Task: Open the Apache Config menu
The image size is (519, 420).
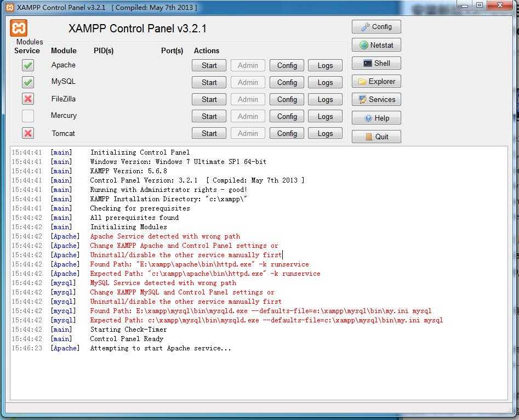Action: pos(287,66)
